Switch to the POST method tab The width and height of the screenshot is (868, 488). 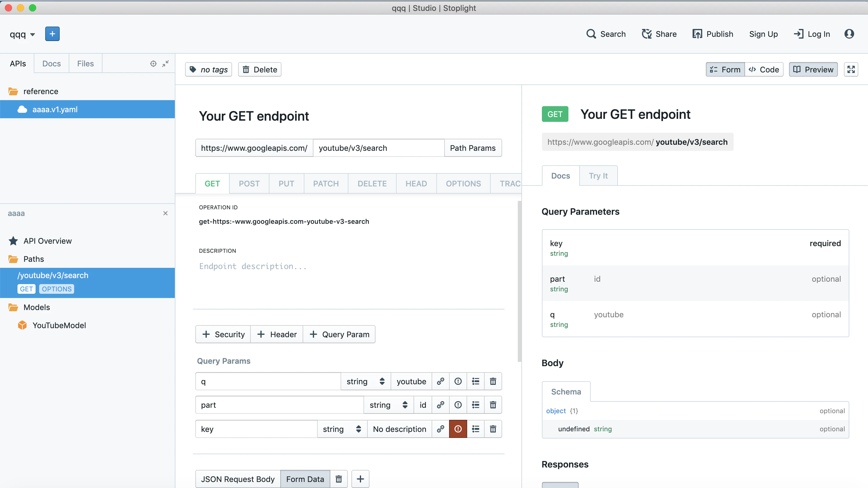(x=249, y=183)
